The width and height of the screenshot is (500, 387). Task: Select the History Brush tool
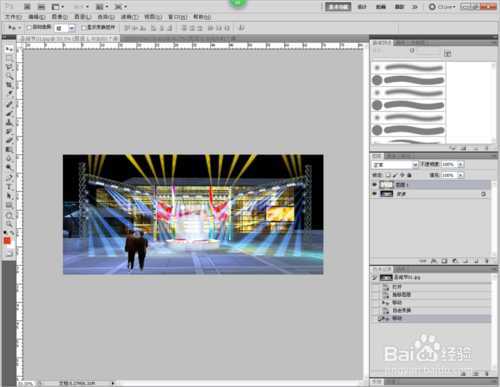[9, 132]
